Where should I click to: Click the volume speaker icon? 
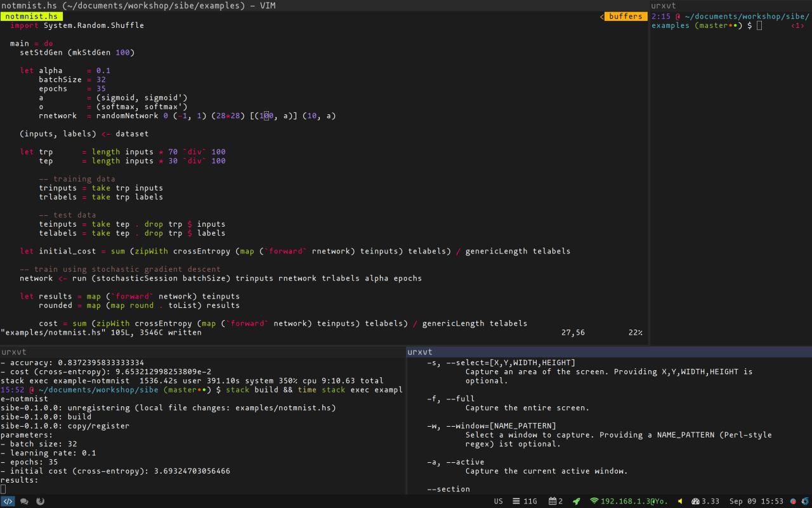680,501
